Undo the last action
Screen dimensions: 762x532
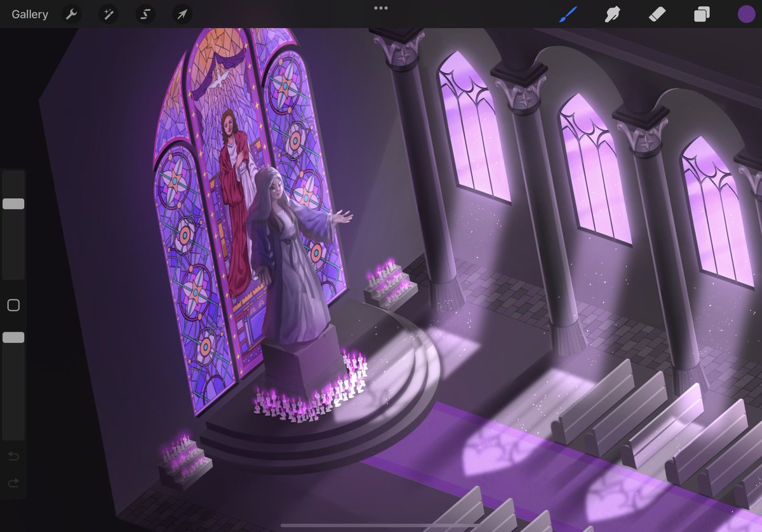(13, 456)
